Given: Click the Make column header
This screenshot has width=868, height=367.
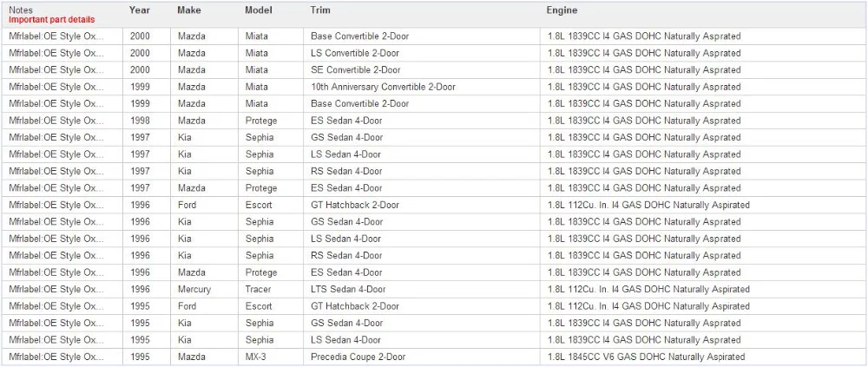Looking at the screenshot, I should 188,10.
